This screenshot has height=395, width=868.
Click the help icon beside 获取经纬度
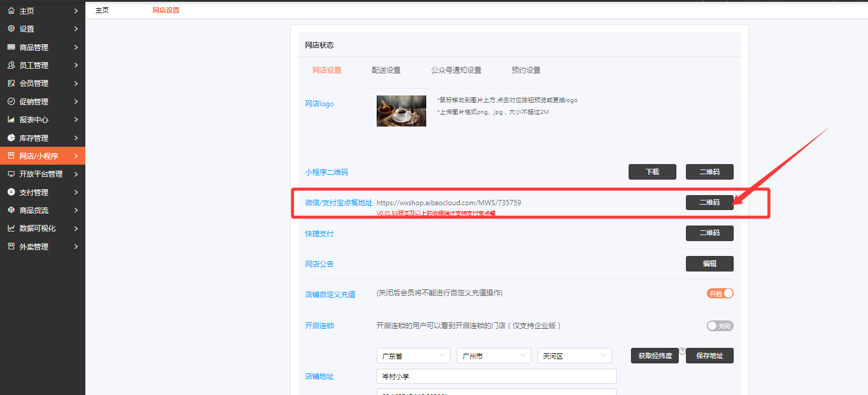click(x=682, y=351)
